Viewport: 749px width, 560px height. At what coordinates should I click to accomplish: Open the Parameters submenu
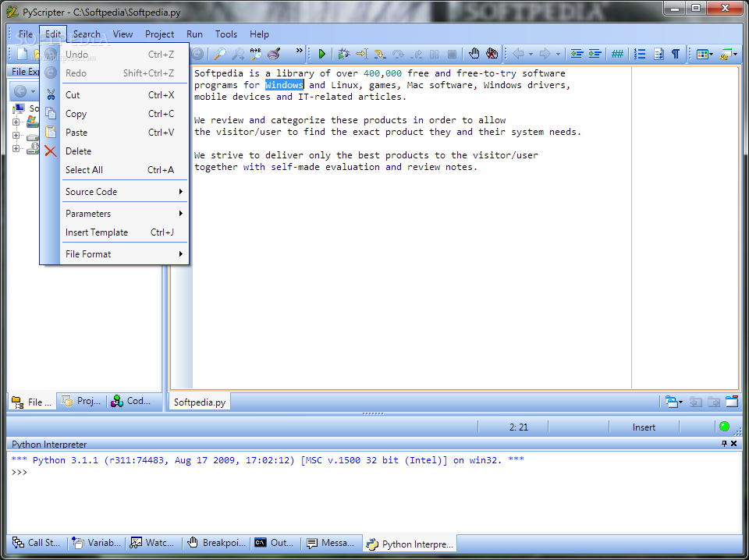click(125, 214)
